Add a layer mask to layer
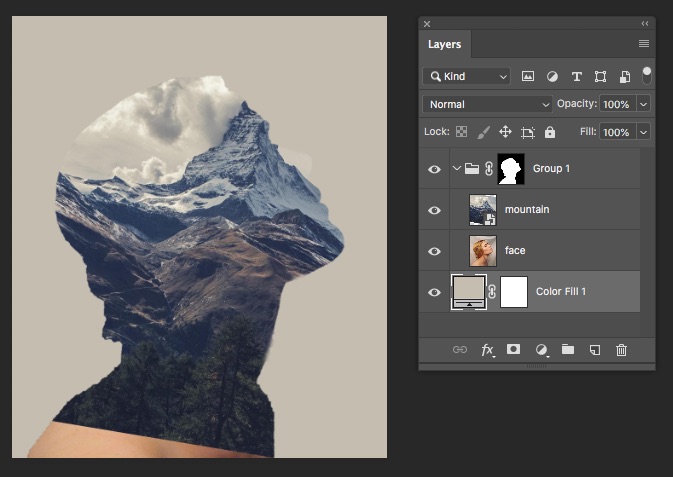This screenshot has width=673, height=477. tap(514, 350)
